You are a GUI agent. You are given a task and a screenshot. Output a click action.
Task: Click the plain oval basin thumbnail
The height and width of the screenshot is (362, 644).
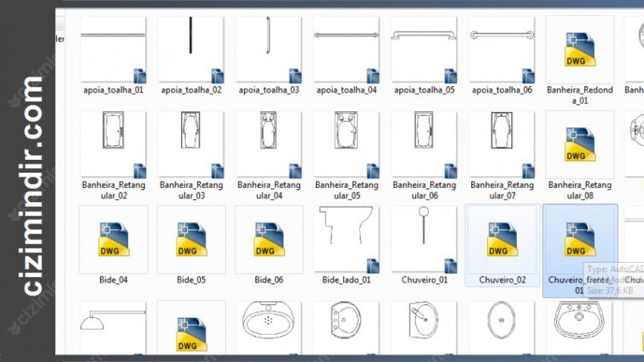coord(502,329)
